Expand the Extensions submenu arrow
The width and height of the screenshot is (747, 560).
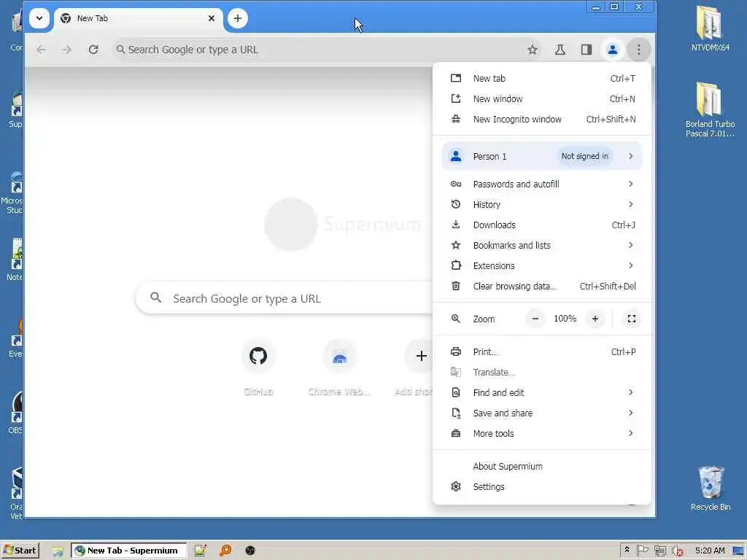(631, 265)
